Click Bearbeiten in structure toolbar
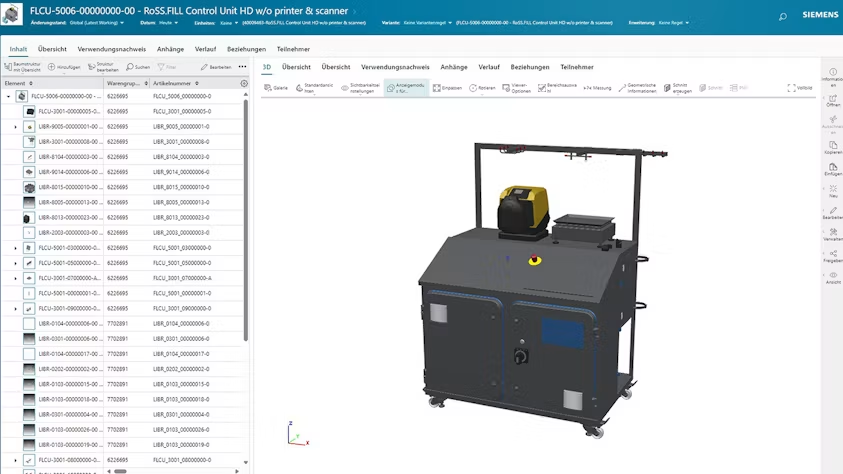The image size is (843, 474). pos(216,67)
